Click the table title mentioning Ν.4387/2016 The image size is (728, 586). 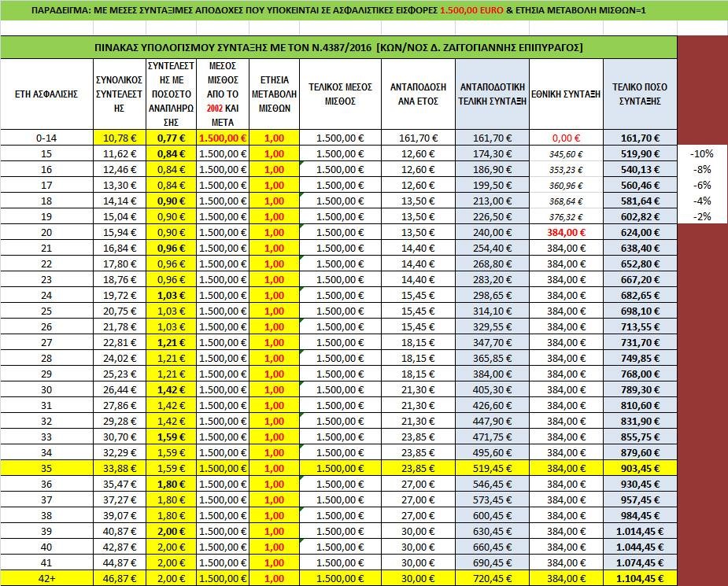(338, 47)
